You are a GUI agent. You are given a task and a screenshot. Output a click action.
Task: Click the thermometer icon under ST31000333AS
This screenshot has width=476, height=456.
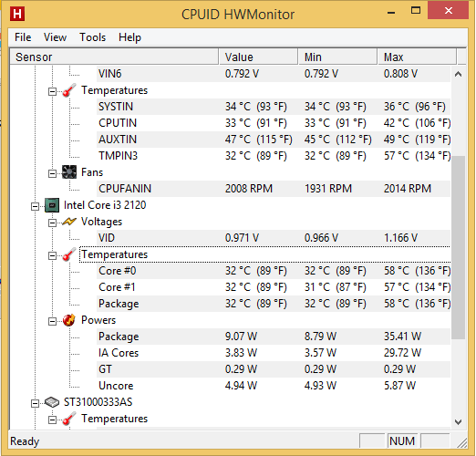point(69,419)
